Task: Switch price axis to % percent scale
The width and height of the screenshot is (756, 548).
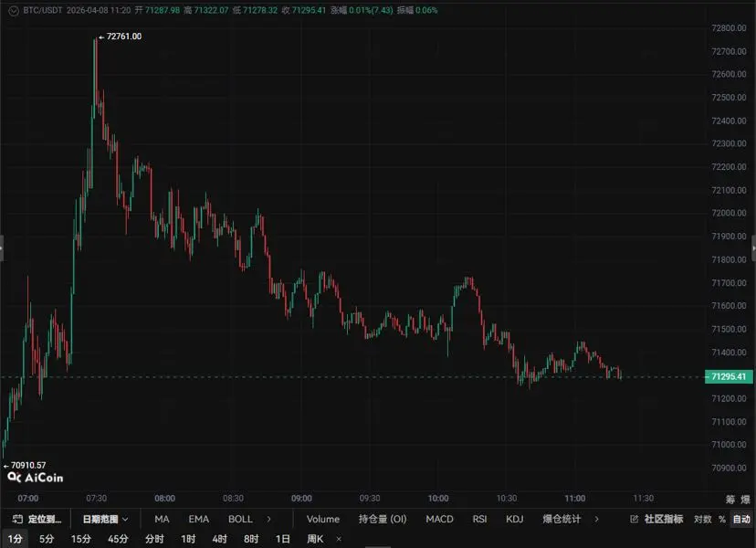Action: point(722,519)
